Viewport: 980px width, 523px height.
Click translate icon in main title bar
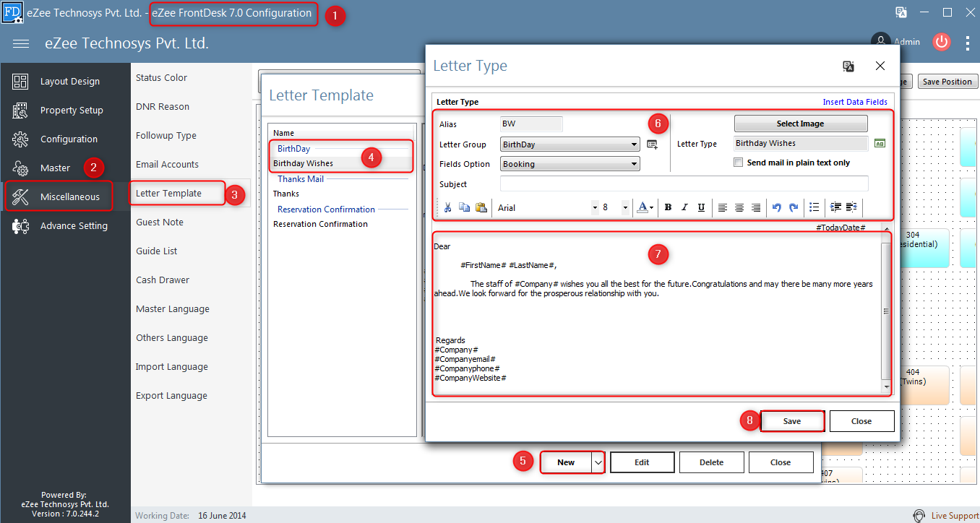tap(901, 12)
